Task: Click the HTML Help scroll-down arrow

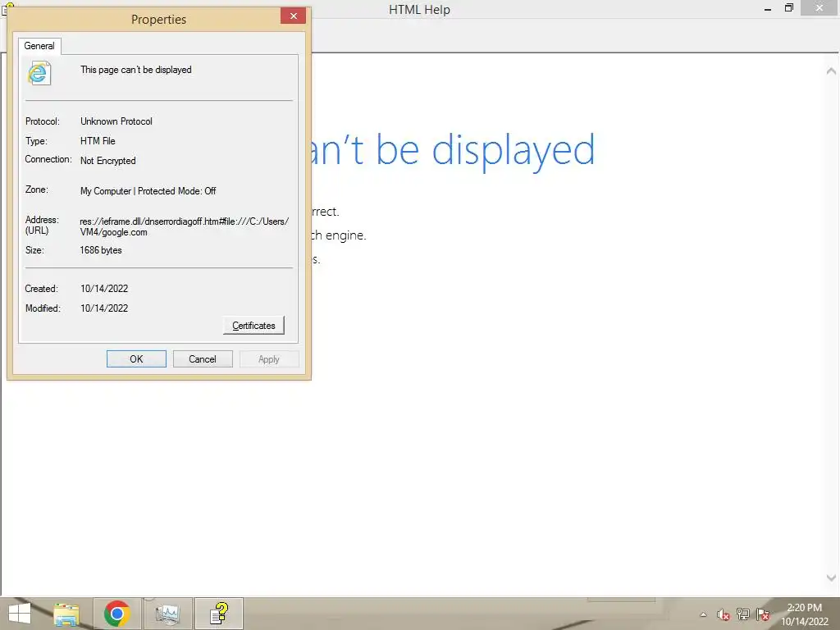Action: (831, 578)
